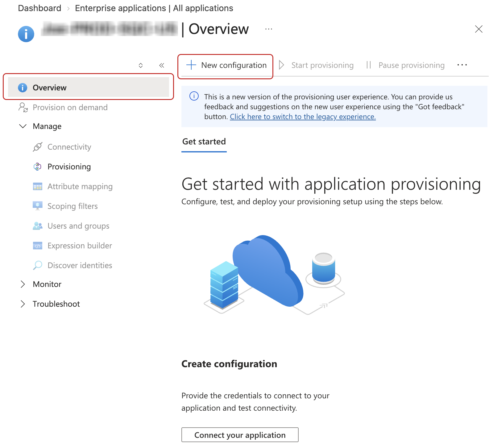This screenshot has height=448, width=493.
Task: Click the up-down sort arrows icon in the sidebar
Action: tap(141, 65)
